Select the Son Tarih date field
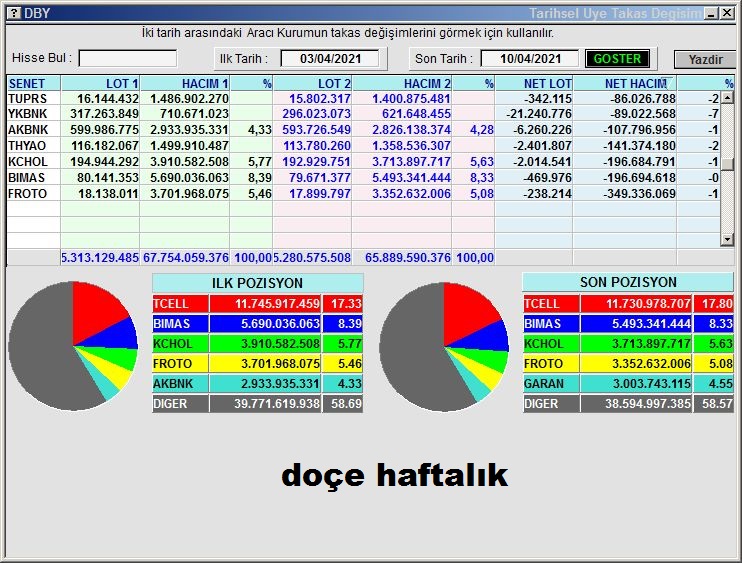Image resolution: width=742 pixels, height=563 pixels. [x=530, y=59]
